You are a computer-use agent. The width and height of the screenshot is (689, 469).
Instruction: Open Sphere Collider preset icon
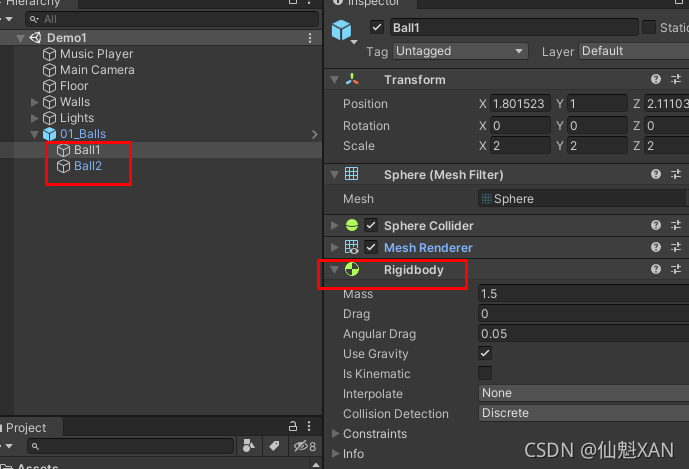point(676,225)
